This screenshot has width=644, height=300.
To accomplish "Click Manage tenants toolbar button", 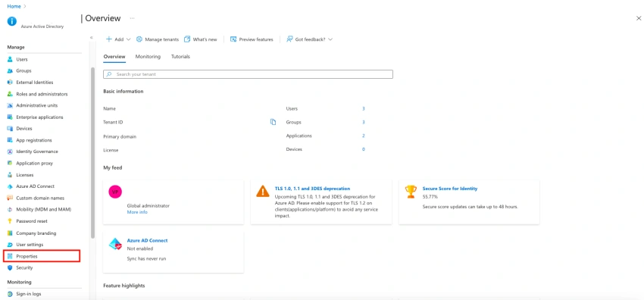I will (x=158, y=39).
